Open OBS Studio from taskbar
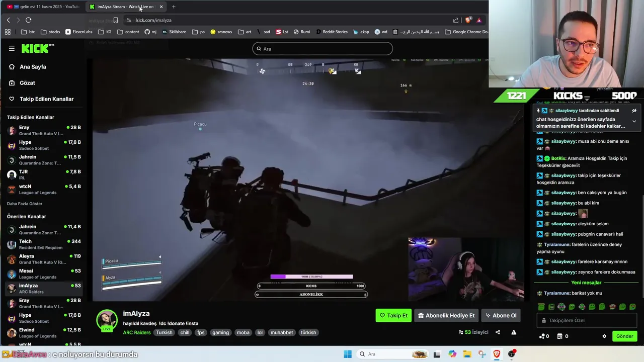 (x=512, y=354)
